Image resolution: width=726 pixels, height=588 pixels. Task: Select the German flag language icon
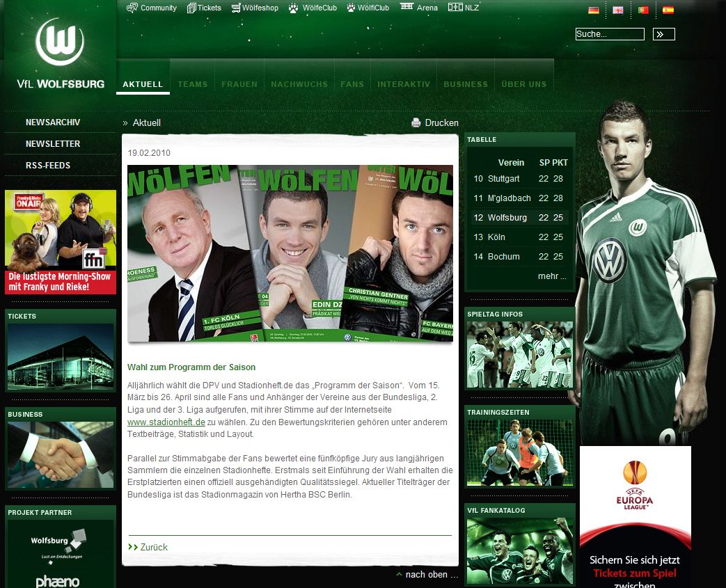[593, 10]
